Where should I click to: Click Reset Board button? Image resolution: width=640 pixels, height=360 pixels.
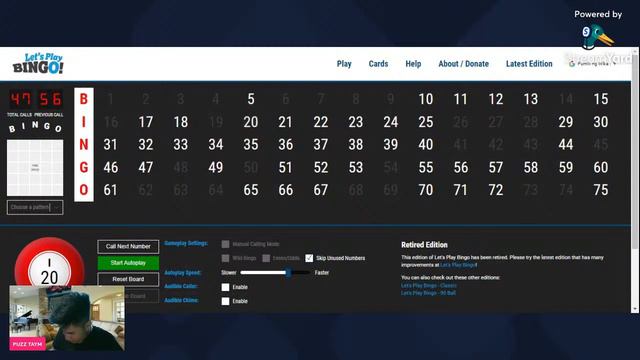[x=128, y=279]
